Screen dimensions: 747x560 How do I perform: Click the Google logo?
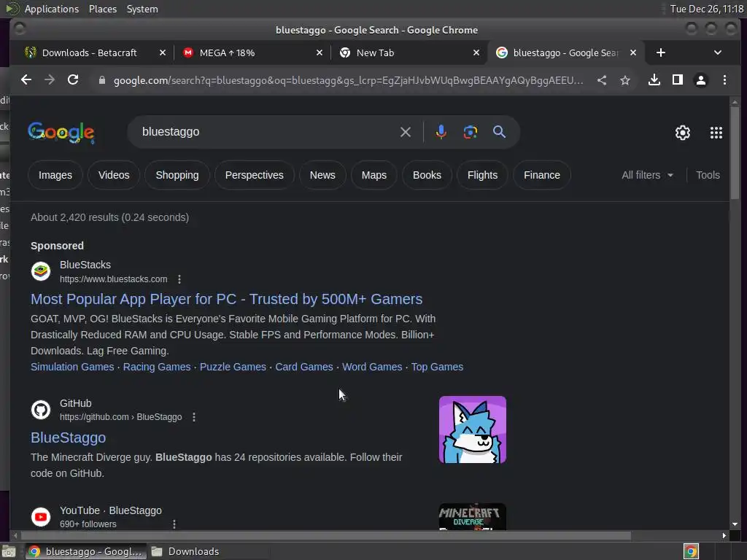click(61, 132)
